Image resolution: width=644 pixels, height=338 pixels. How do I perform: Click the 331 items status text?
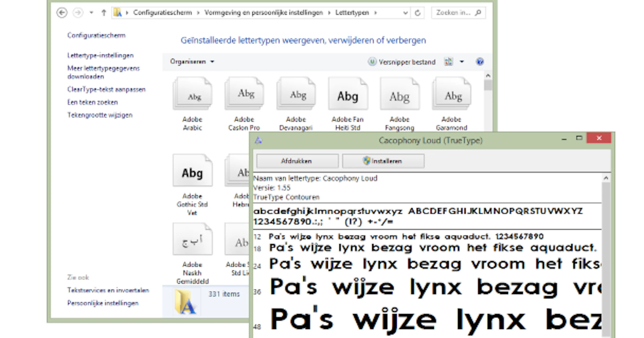[224, 294]
